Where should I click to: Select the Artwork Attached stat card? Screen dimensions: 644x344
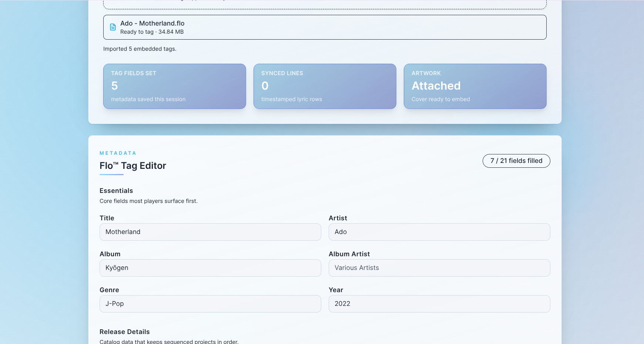tap(475, 86)
